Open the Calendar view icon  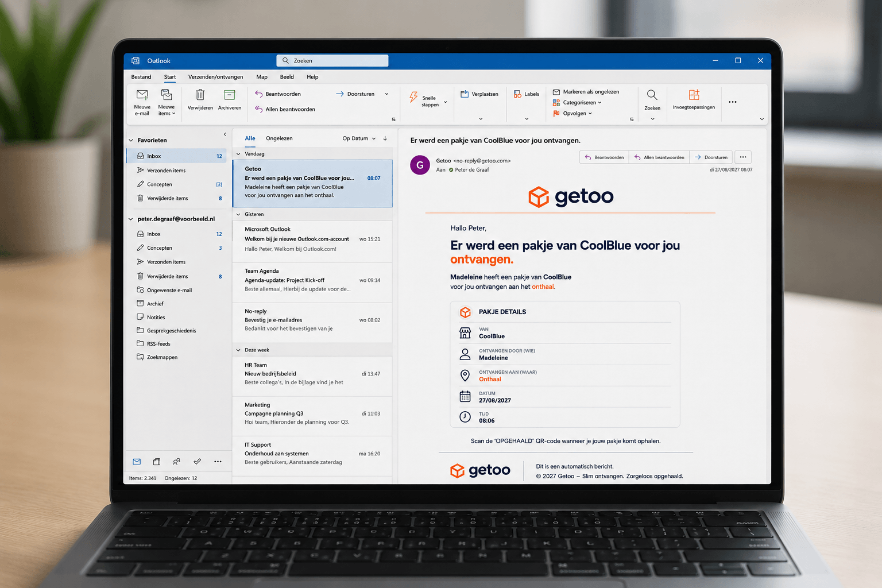(x=157, y=462)
